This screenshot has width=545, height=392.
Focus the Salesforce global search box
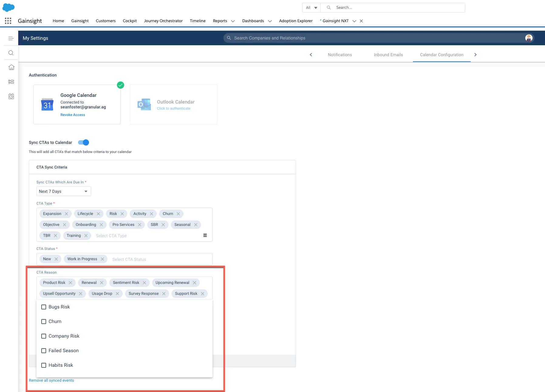(x=393, y=8)
